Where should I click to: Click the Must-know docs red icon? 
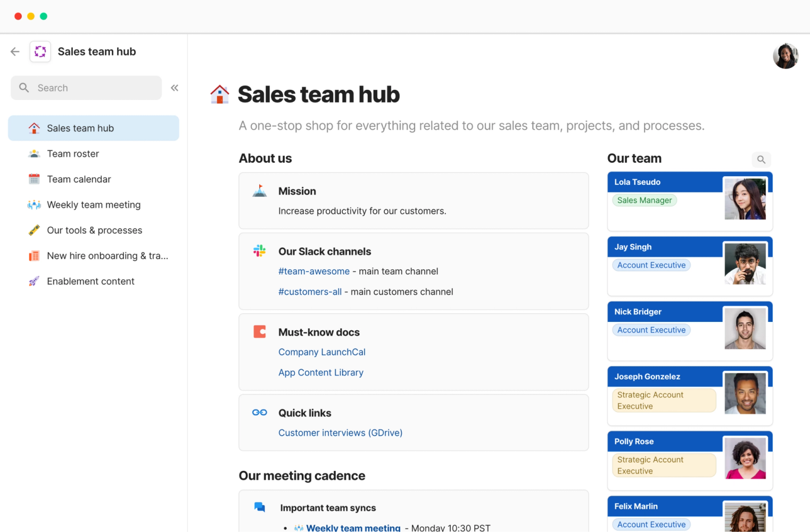click(259, 332)
